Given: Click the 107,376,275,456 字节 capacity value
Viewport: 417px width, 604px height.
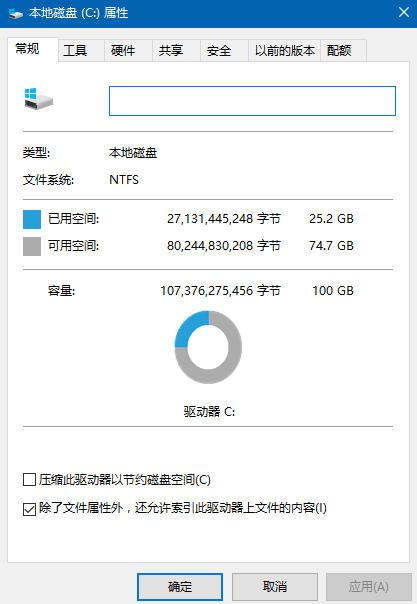Looking at the screenshot, I should [x=221, y=290].
